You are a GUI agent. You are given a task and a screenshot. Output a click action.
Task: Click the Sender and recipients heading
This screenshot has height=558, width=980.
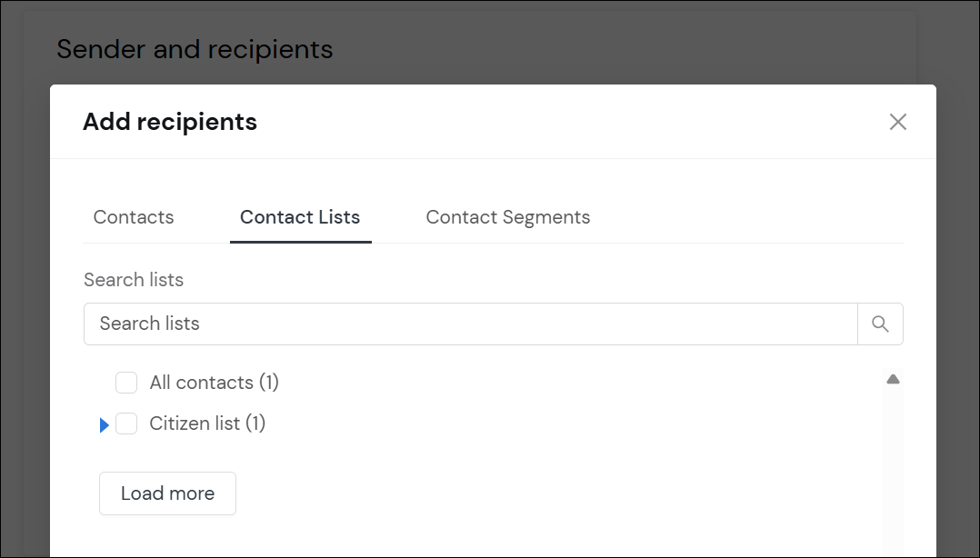(195, 49)
